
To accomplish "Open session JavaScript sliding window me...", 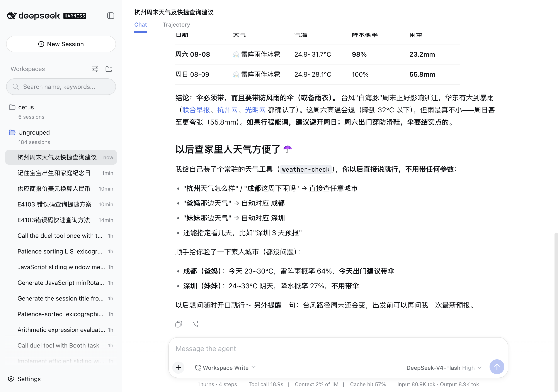I will tap(61, 267).
